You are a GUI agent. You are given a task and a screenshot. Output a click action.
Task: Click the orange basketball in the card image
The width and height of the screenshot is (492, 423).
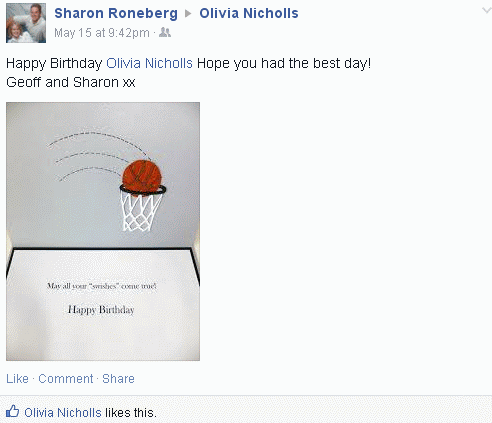pos(142,176)
